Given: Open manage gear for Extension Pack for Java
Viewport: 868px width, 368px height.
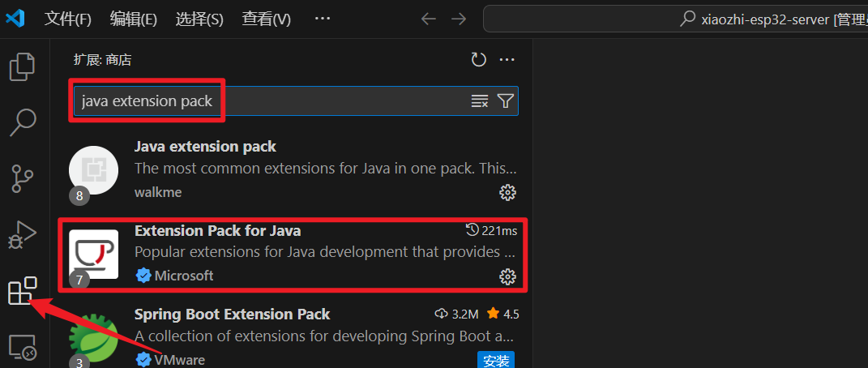Looking at the screenshot, I should [507, 276].
